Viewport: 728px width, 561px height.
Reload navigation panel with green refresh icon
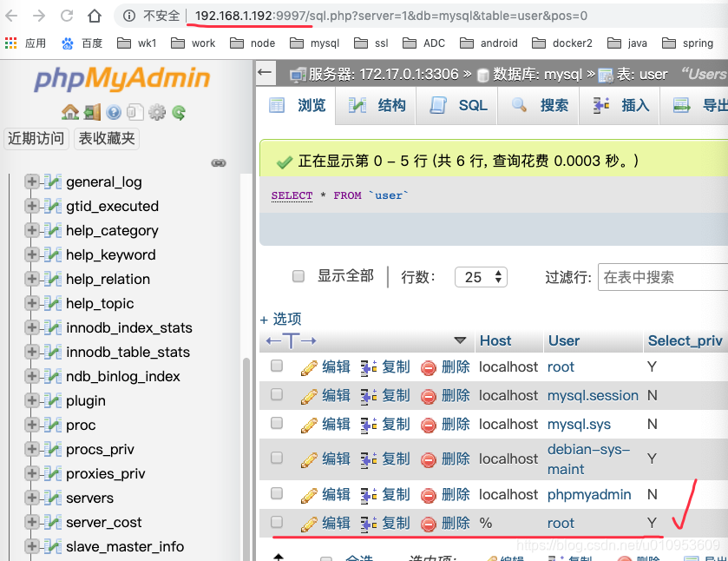tap(179, 112)
